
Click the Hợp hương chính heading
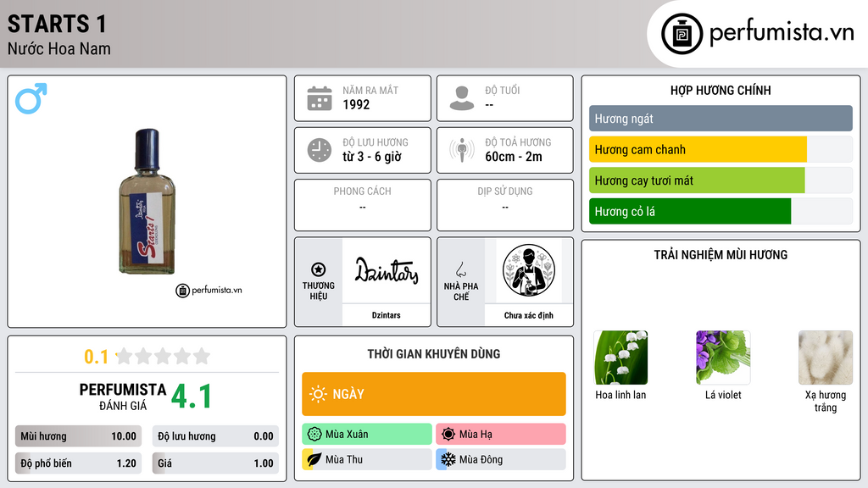(721, 90)
